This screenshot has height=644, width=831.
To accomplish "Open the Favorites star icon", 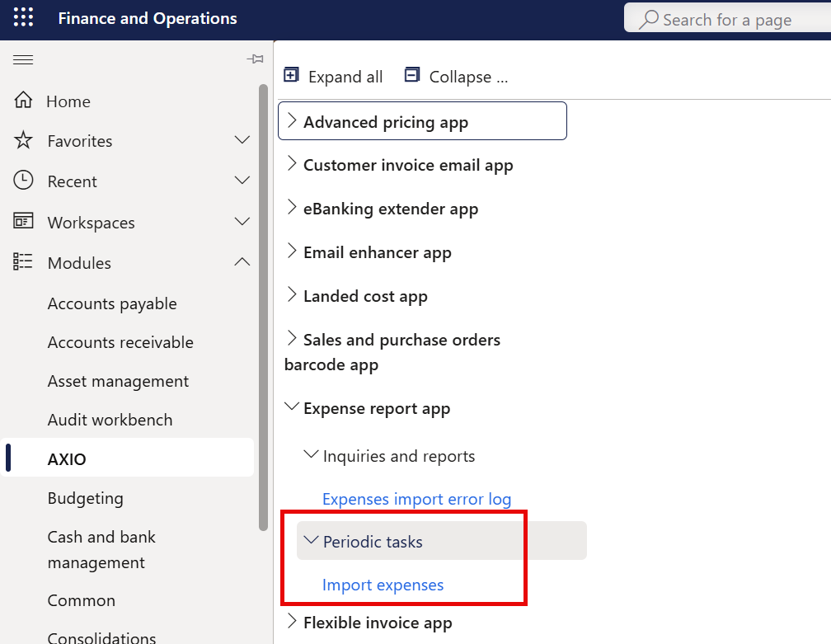I will pyautogui.click(x=22, y=140).
